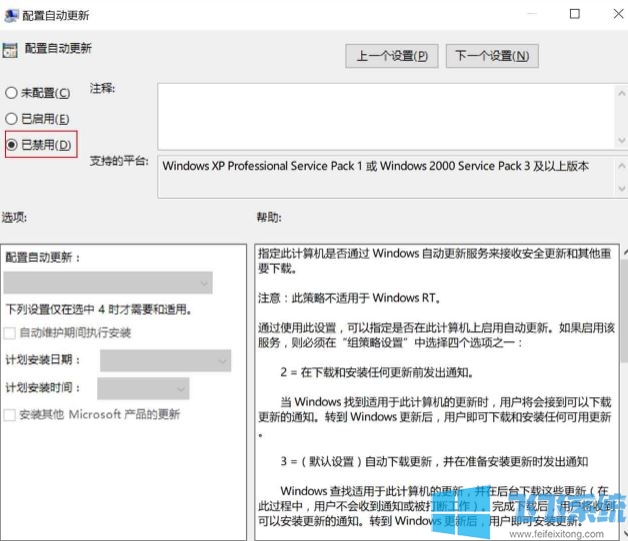The width and height of the screenshot is (628, 541).
Task: Go to 下一个设置(N)
Action: 491,56
